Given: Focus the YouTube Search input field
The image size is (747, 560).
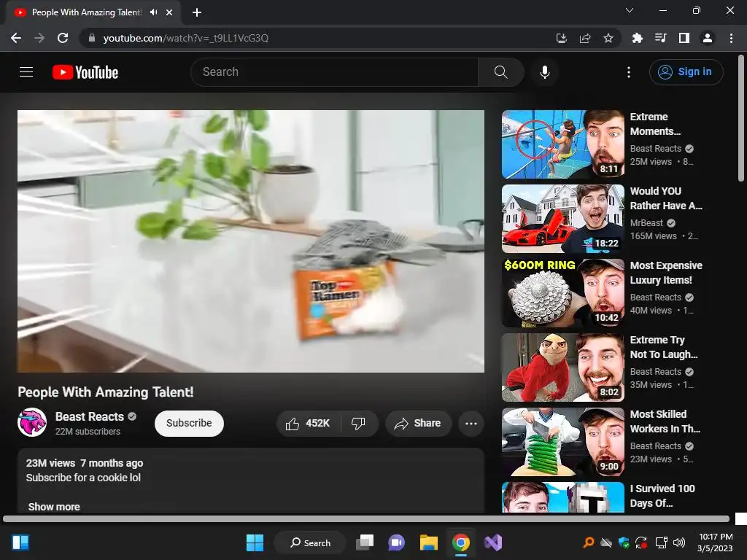Looking at the screenshot, I should coord(335,72).
